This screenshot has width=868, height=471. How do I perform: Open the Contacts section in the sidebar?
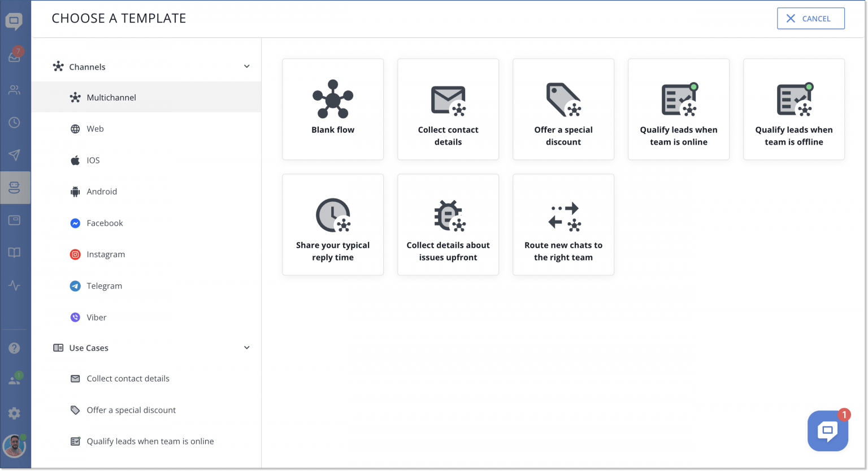coord(14,90)
